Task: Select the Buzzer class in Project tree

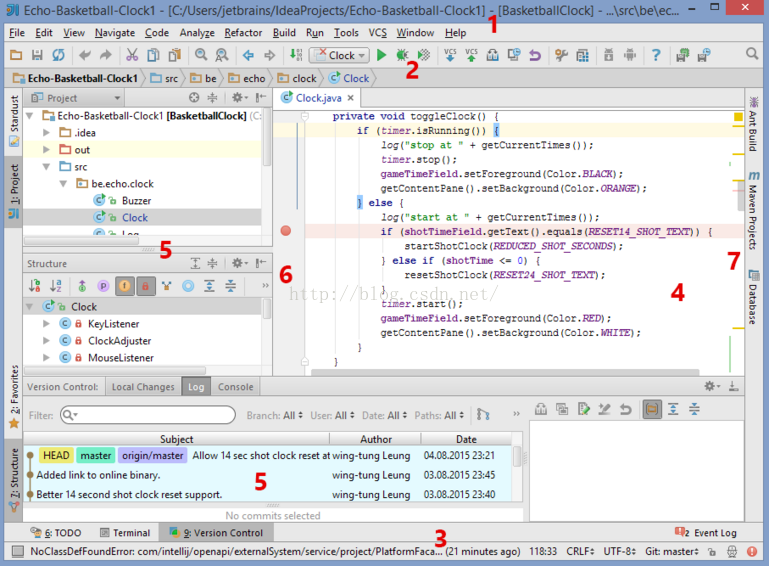Action: (x=136, y=201)
